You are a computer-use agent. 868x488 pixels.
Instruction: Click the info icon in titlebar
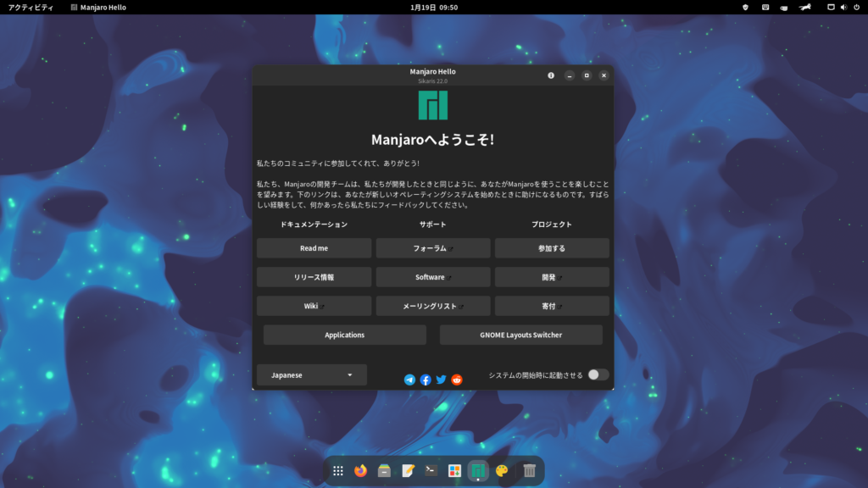point(552,75)
